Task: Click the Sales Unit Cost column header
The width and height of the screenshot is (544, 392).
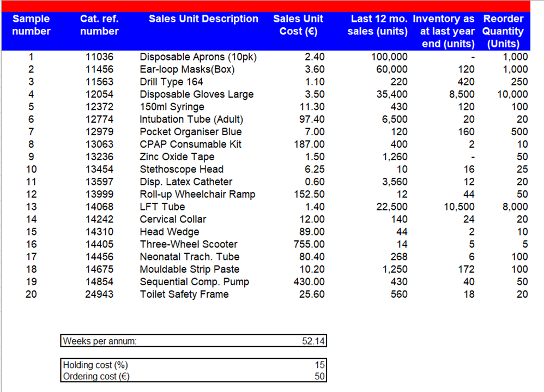Action: click(x=298, y=25)
